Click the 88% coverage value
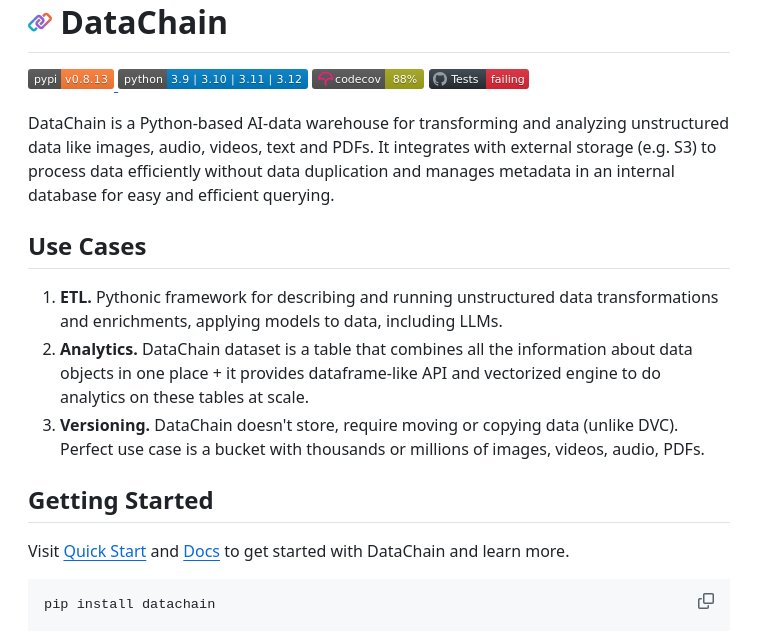Viewport: 757px width, 635px height. click(405, 79)
